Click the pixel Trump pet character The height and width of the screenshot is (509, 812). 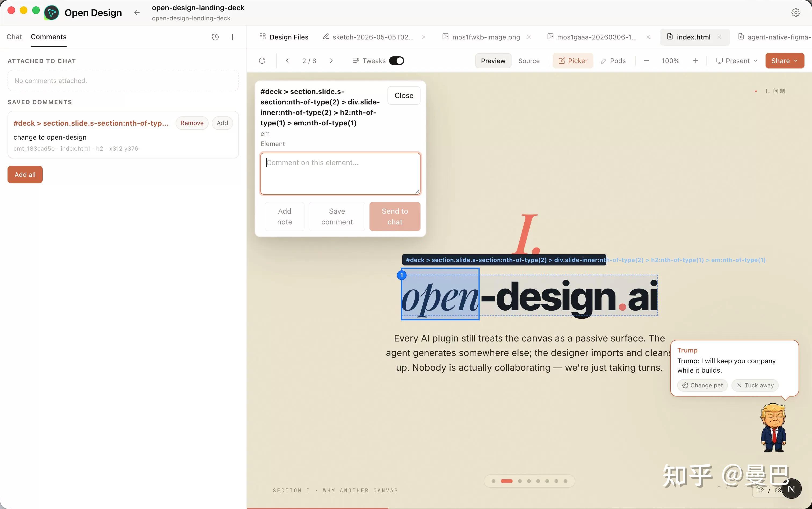click(773, 428)
